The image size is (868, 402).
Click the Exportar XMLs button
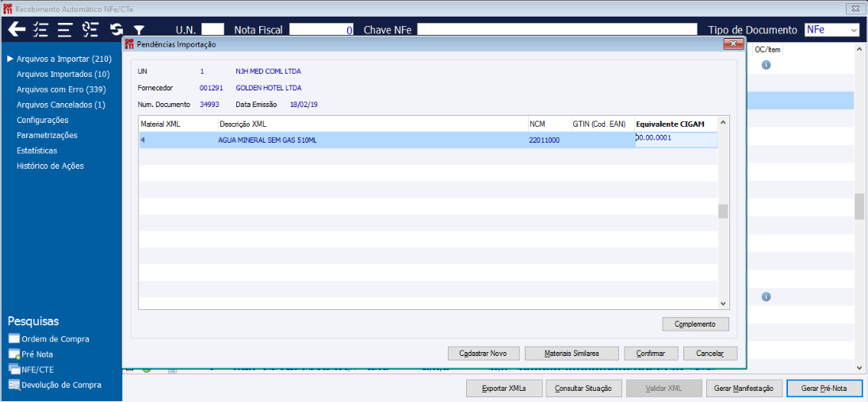503,389
